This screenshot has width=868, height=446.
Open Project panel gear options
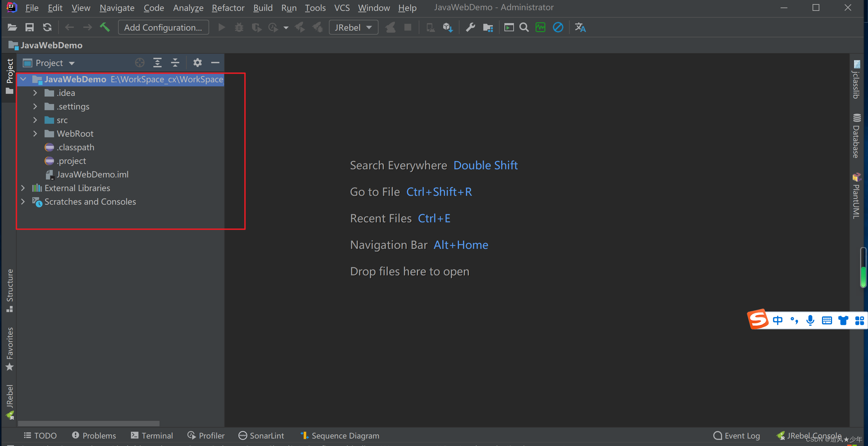click(197, 63)
